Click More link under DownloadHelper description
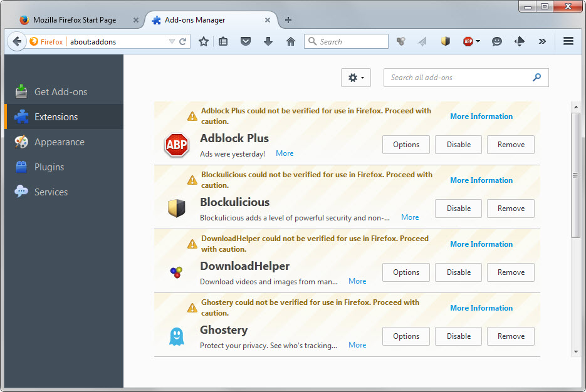The height and width of the screenshot is (392, 586). [357, 281]
